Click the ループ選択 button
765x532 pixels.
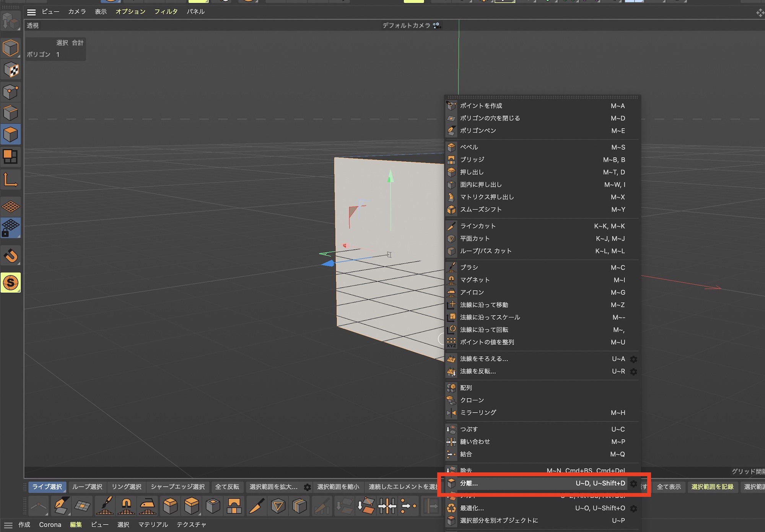[x=87, y=487]
